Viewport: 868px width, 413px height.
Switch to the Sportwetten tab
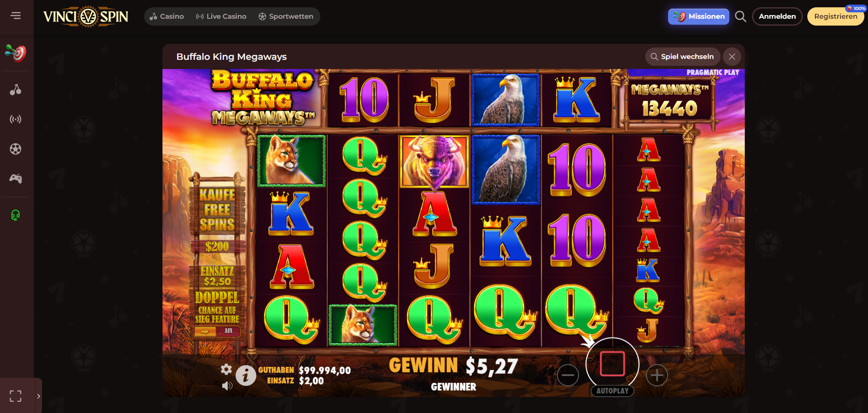(286, 16)
